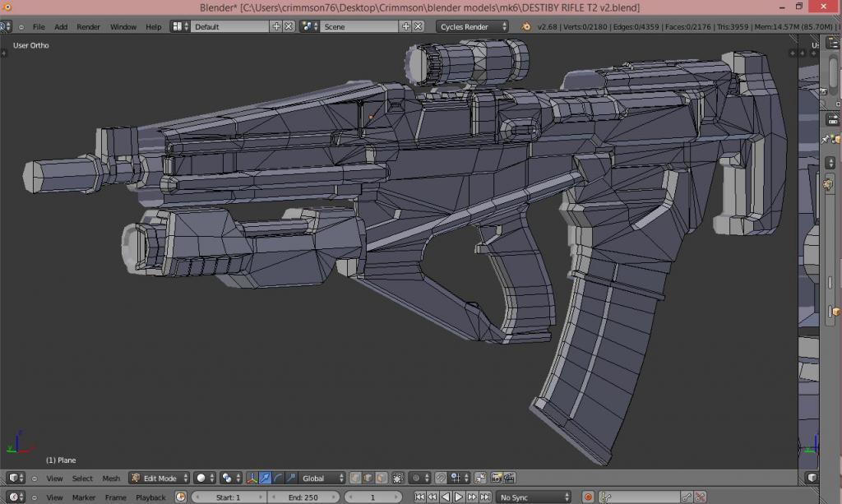Jump to the end frame of timeline
This screenshot has height=504, width=842.
coord(486,497)
